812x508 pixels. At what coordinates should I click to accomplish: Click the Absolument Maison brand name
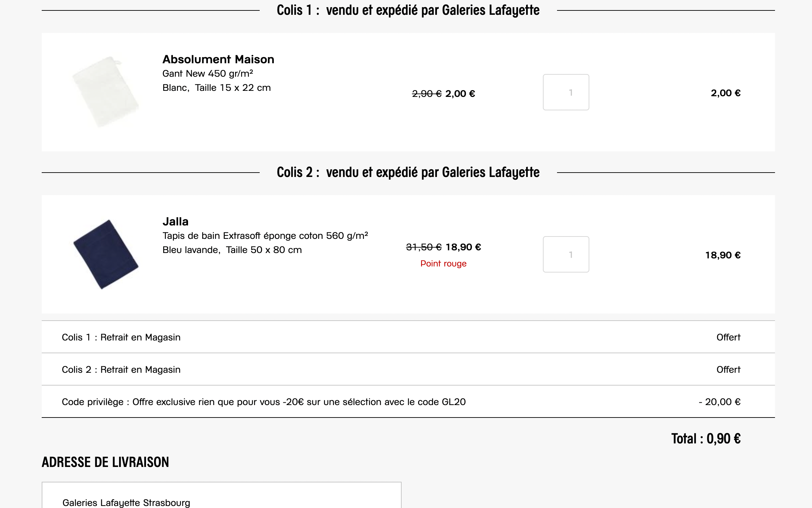tap(218, 59)
